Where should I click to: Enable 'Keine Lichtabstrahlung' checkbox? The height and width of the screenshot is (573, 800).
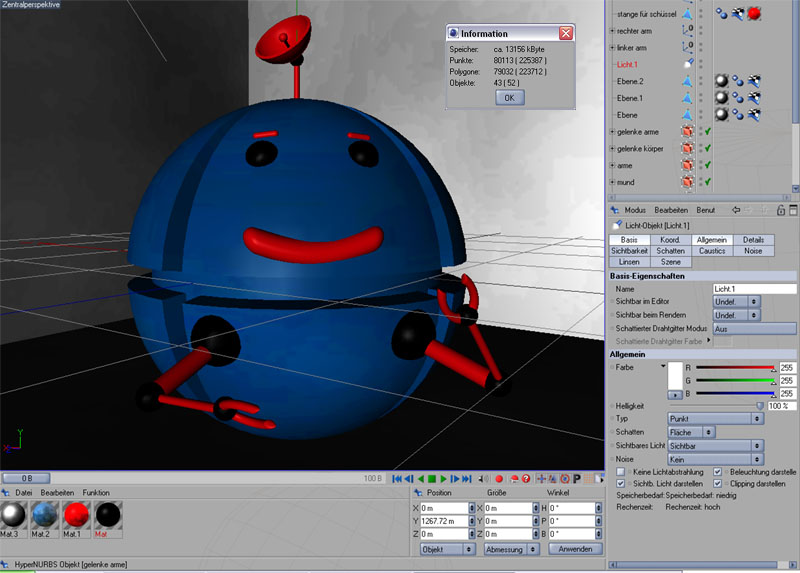[621, 471]
